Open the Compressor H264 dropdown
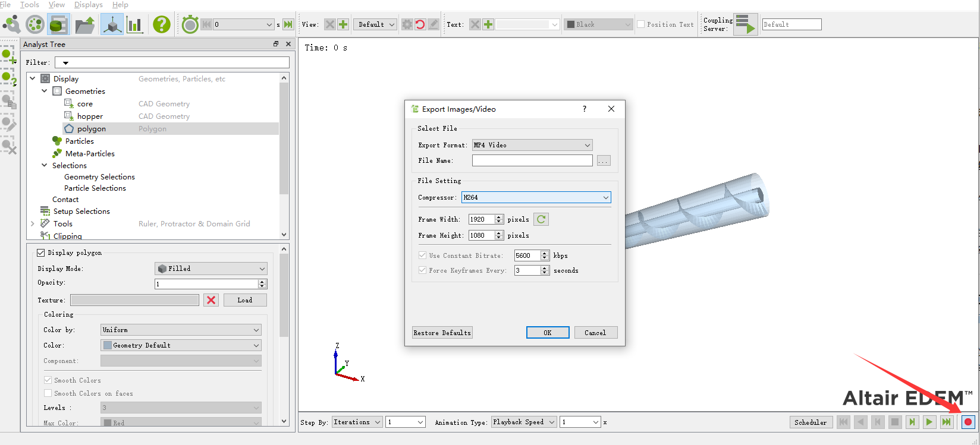 [536, 197]
